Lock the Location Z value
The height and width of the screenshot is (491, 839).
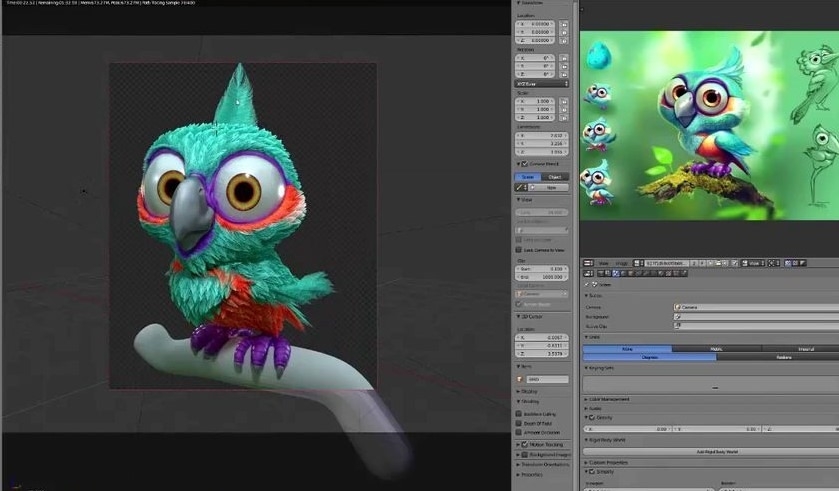coord(564,40)
